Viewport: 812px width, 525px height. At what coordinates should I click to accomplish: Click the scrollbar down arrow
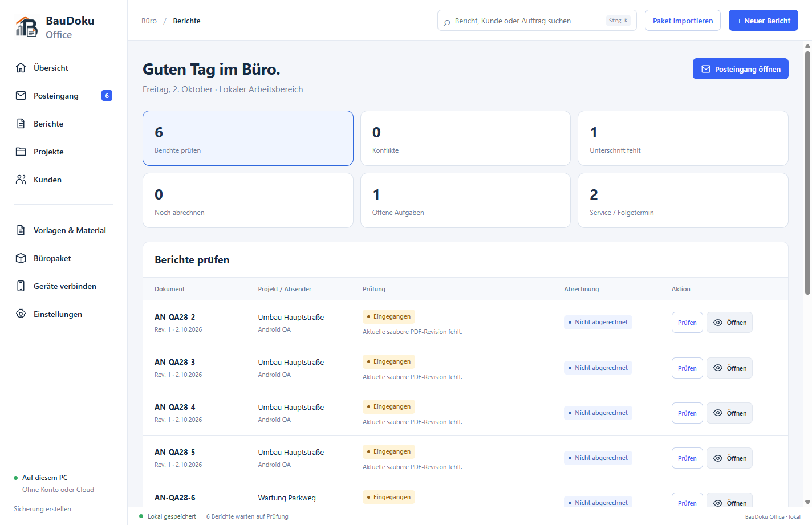coord(807,503)
